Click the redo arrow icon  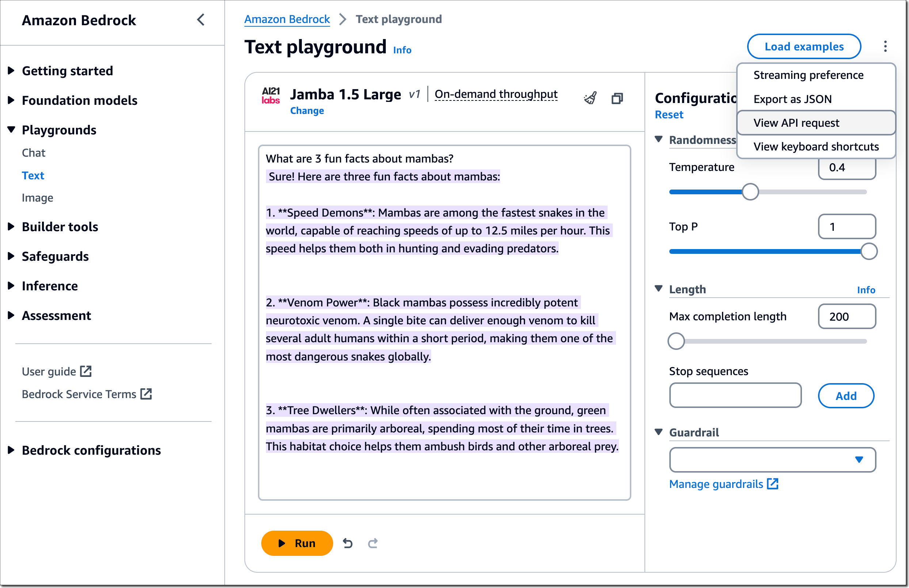(373, 543)
